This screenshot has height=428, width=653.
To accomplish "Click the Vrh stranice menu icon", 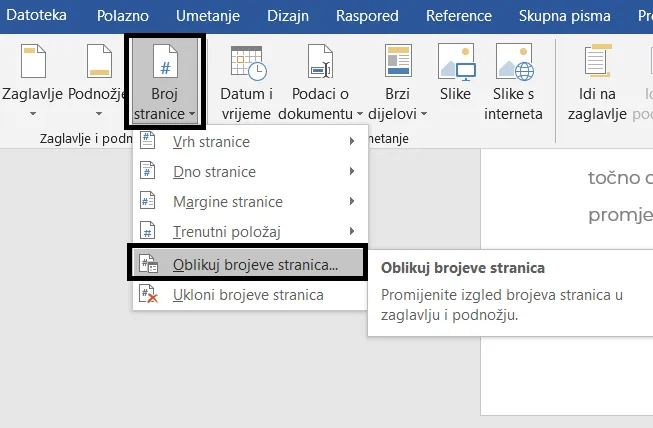I will point(147,140).
